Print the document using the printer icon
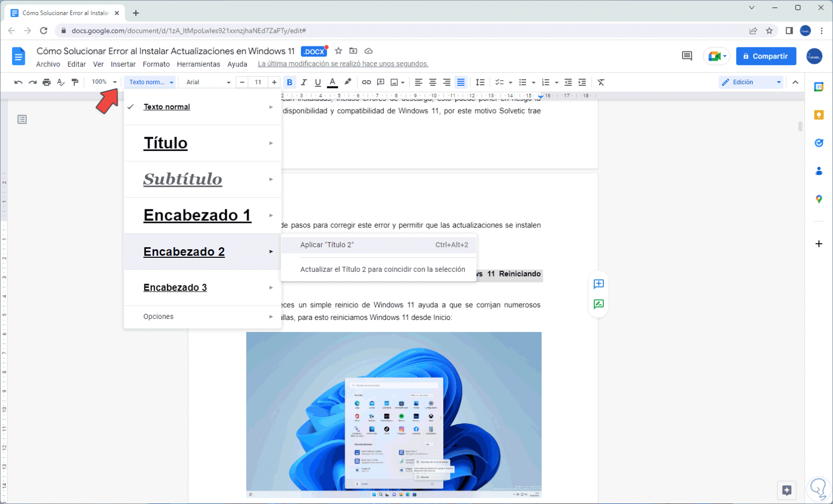833x504 pixels. pos(46,82)
